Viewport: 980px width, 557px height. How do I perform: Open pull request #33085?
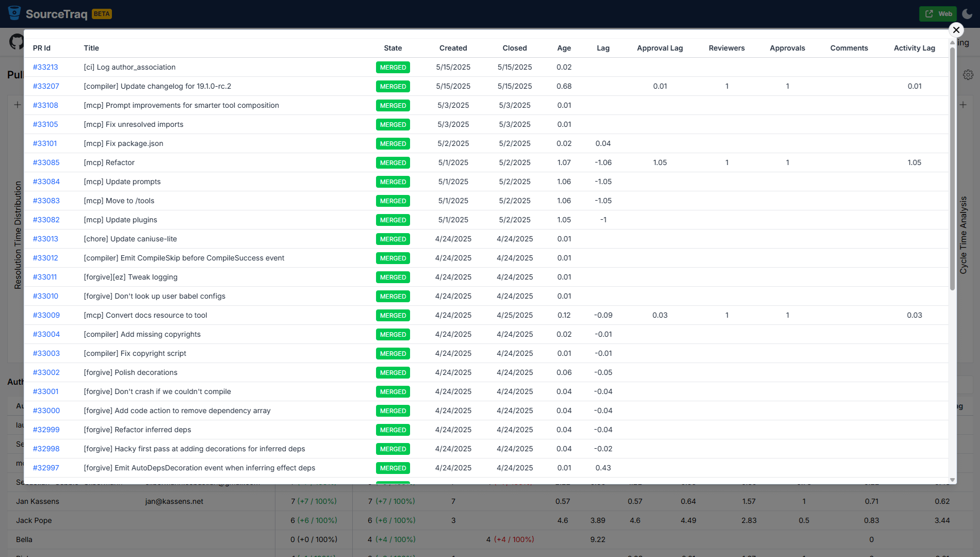[x=46, y=162]
